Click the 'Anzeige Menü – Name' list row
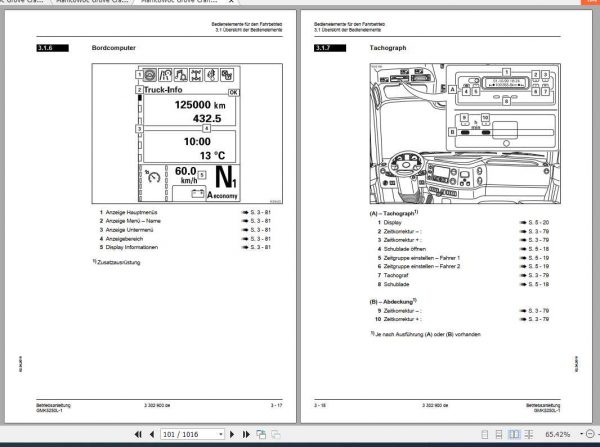The image size is (600, 447). [x=185, y=221]
